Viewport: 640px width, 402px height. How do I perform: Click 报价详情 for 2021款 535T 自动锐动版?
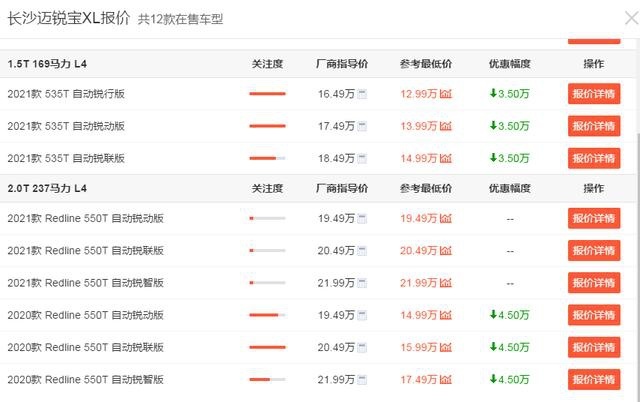(594, 126)
